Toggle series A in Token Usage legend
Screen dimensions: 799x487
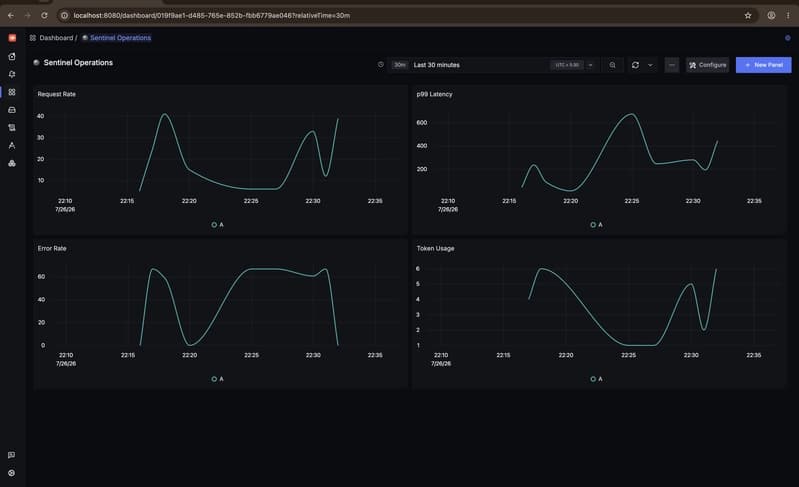click(596, 379)
